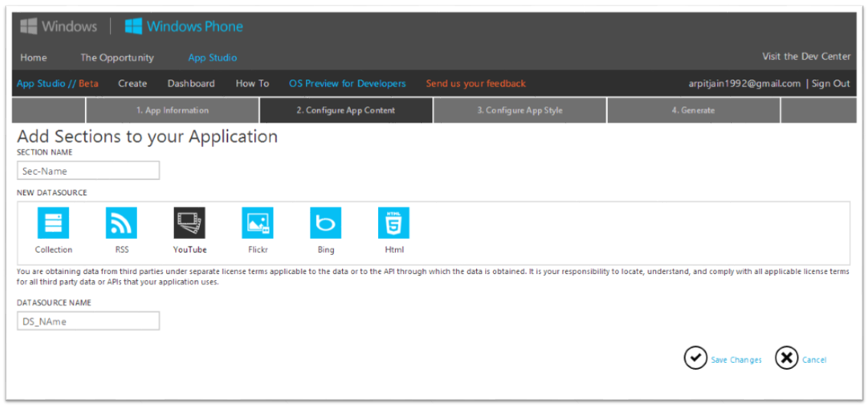Click the Html label text
The height and width of the screenshot is (405, 868).
point(395,250)
